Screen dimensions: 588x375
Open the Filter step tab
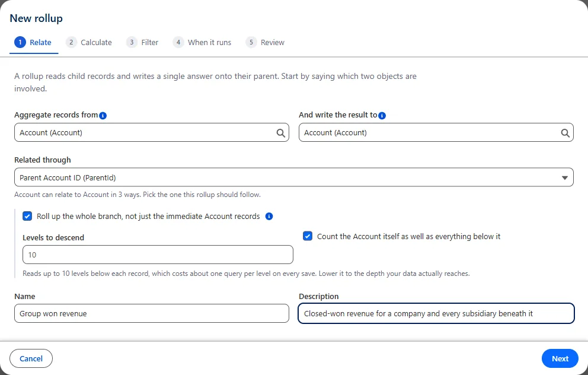coord(142,42)
